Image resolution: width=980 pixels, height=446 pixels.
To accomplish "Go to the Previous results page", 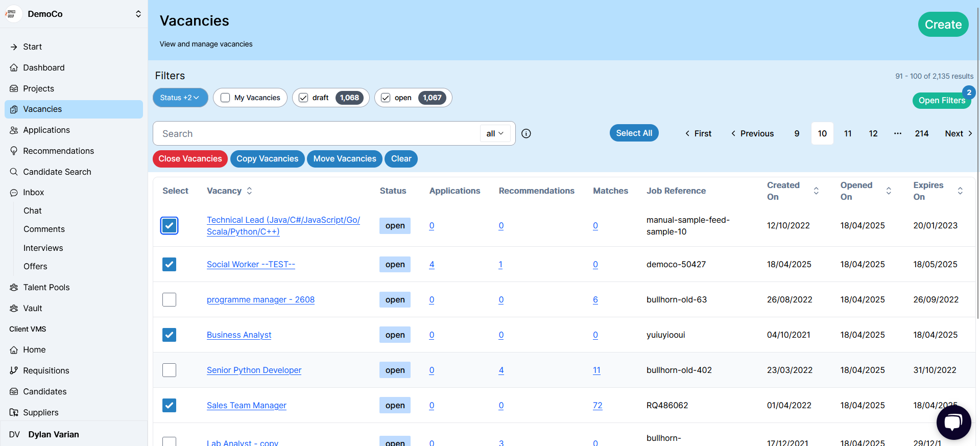I will pos(752,133).
